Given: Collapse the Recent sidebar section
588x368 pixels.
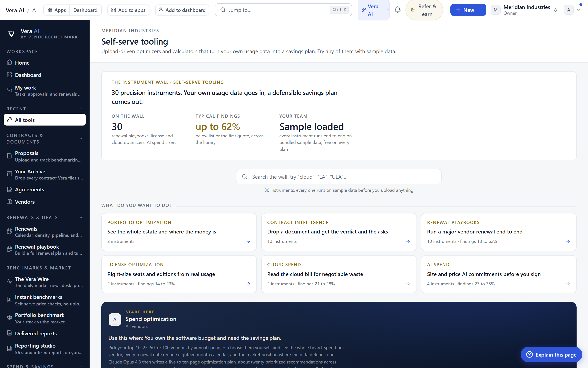Looking at the screenshot, I should (x=81, y=109).
